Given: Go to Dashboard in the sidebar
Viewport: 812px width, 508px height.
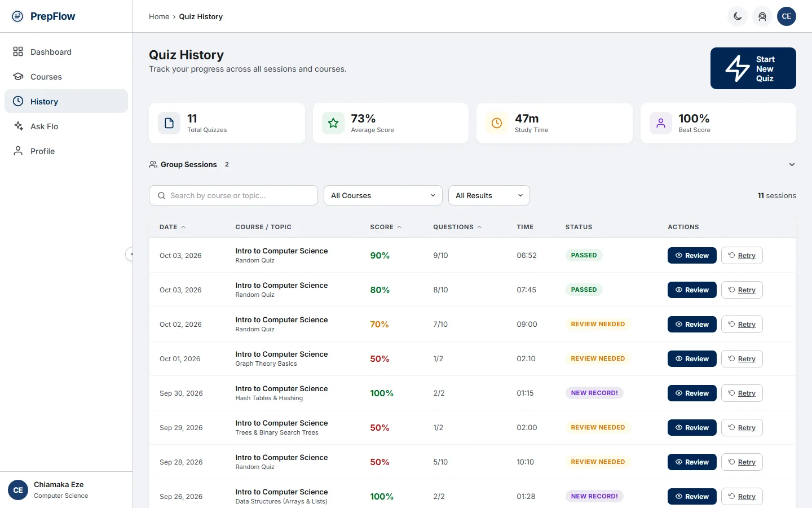Looking at the screenshot, I should (67, 52).
